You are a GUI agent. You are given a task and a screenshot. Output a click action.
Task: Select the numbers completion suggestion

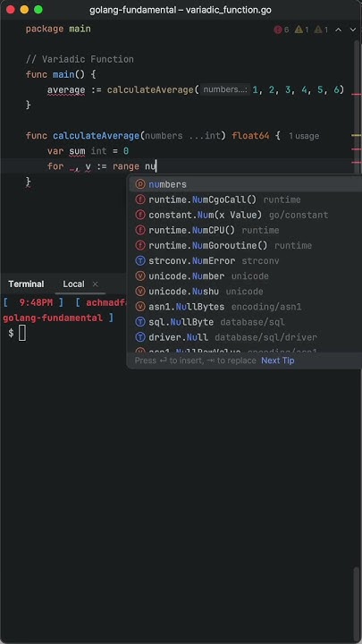click(x=246, y=184)
